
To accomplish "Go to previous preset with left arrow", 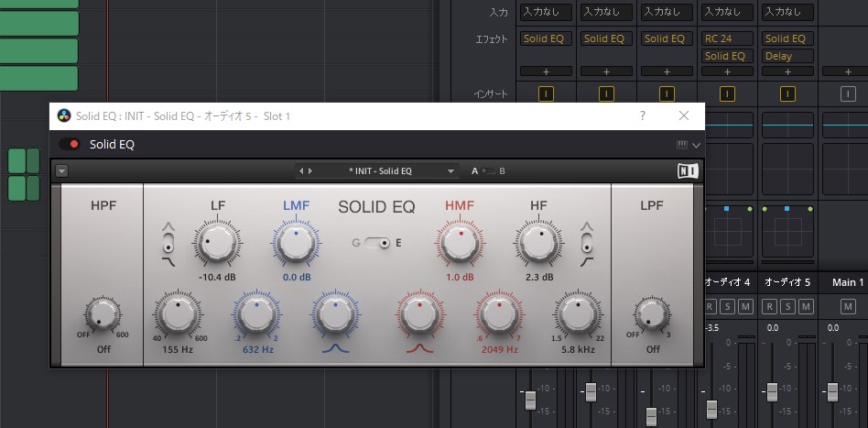I will coord(301,171).
